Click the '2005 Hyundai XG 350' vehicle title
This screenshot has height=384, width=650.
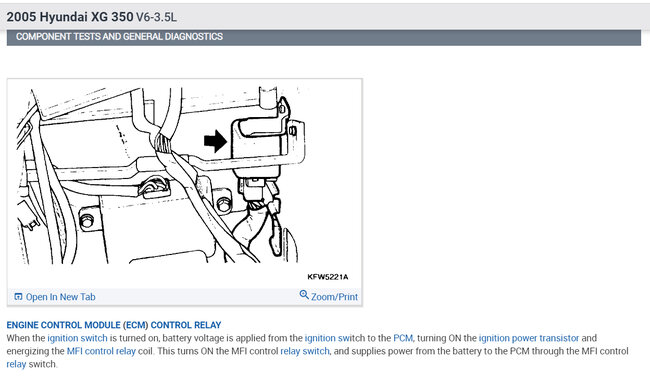pyautogui.click(x=70, y=17)
